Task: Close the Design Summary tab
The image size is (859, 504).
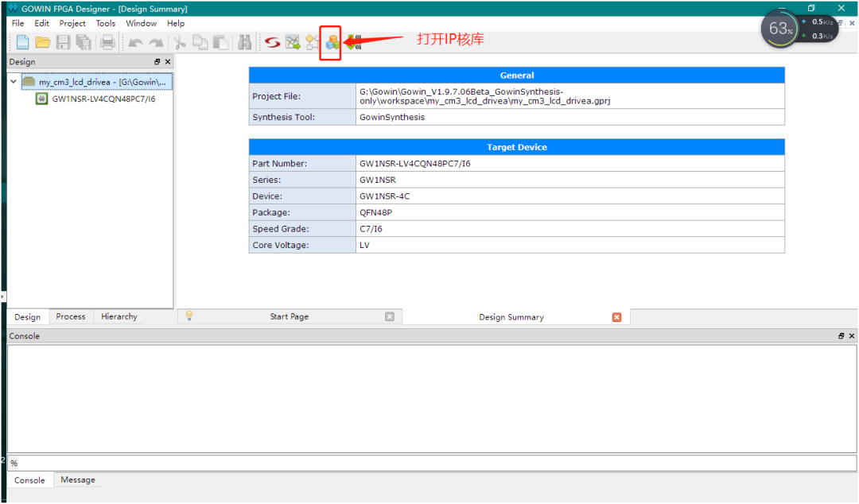Action: [617, 317]
